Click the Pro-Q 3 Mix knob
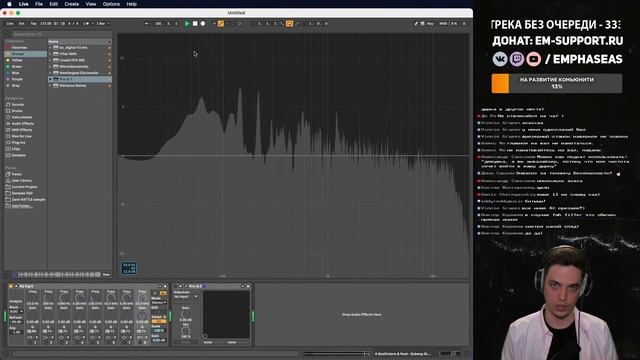The image size is (640, 360). click(186, 330)
